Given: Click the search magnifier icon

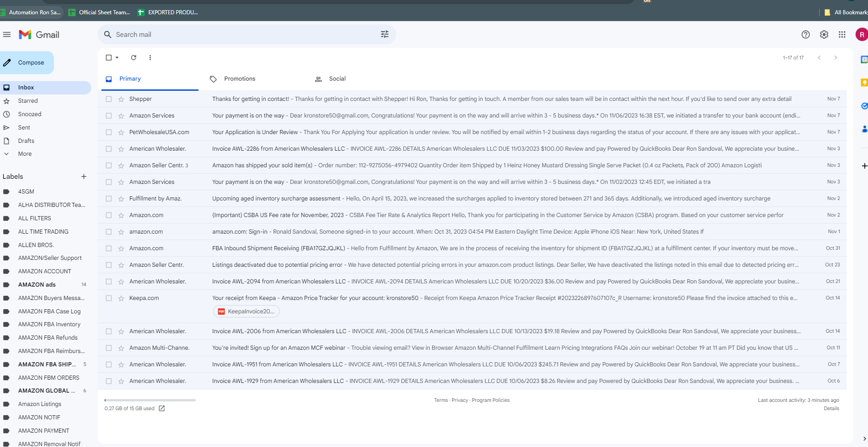Looking at the screenshot, I should coord(108,35).
